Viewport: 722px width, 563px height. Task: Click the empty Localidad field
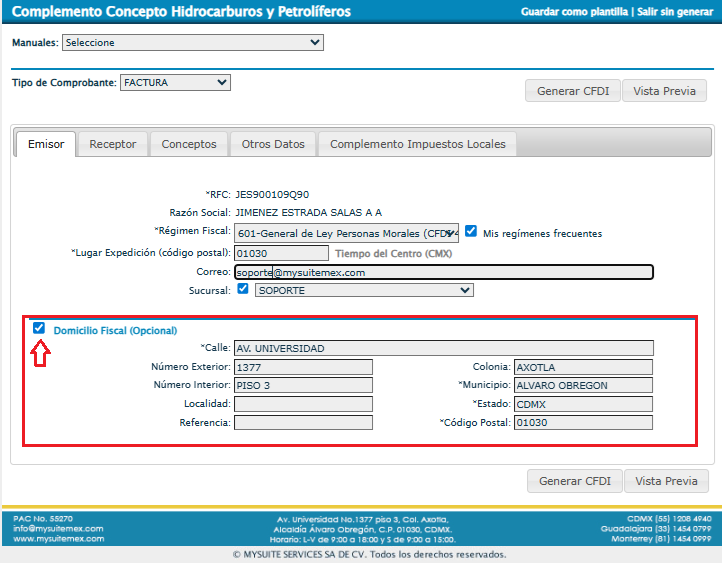(303, 404)
